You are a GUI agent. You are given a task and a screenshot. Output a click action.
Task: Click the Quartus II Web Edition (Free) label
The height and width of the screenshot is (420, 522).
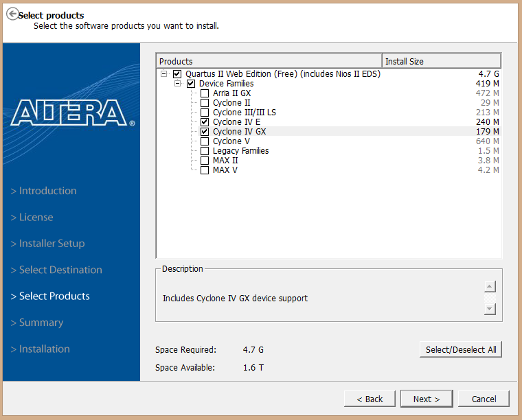click(x=283, y=74)
